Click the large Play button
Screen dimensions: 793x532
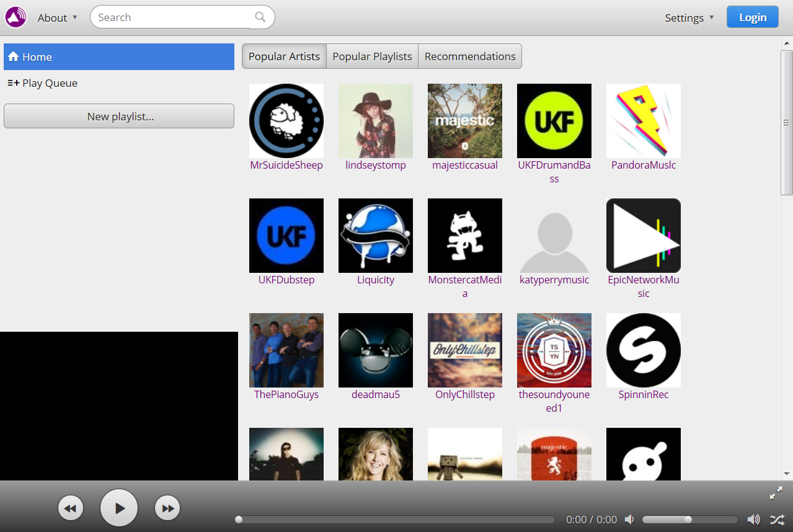pos(119,508)
